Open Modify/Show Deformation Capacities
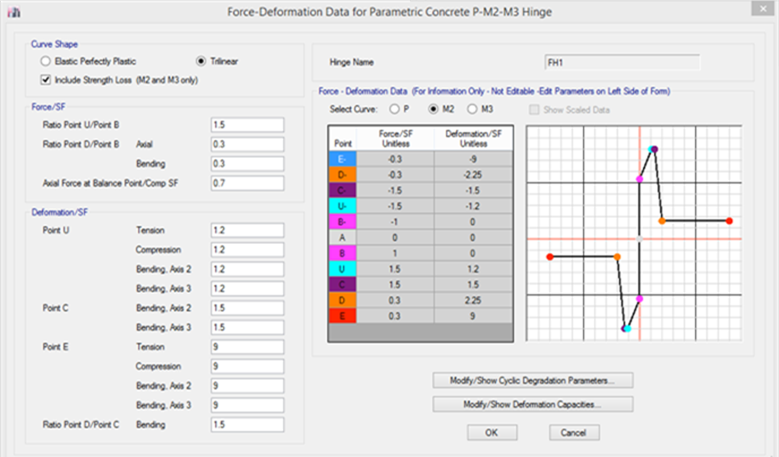This screenshot has width=779, height=457. coord(533,404)
